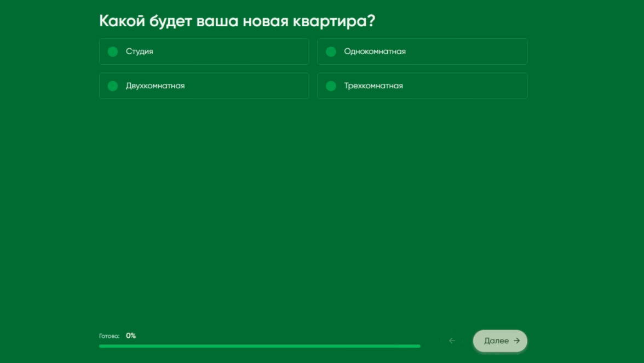Click the heading Какой будет ваша новая квартира?

[x=237, y=21]
